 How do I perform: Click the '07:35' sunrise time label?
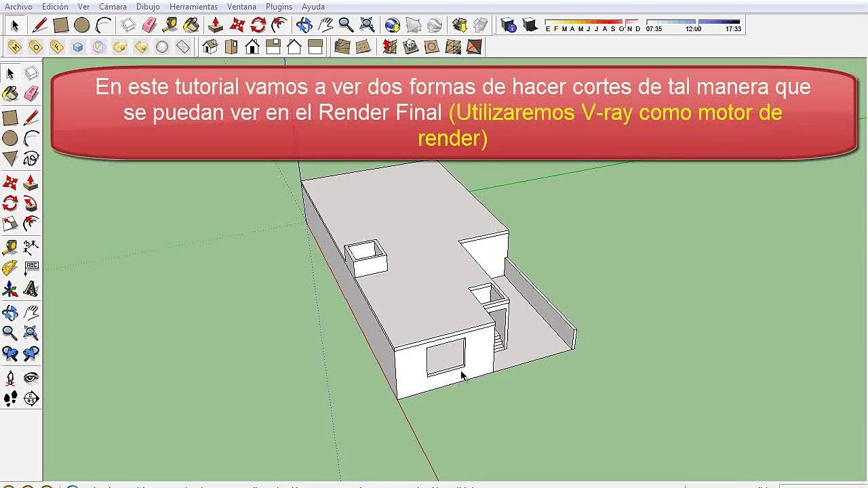[654, 29]
